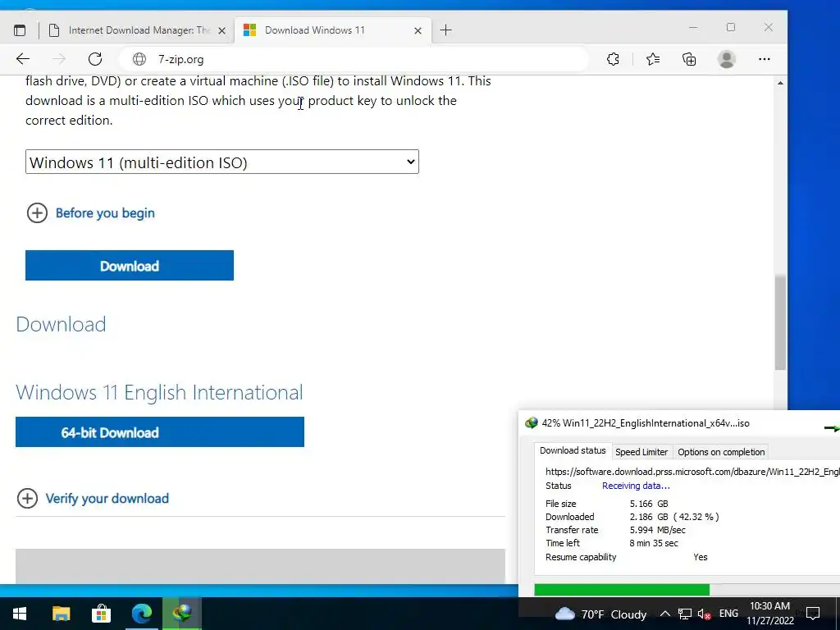View site information globe icon
The height and width of the screenshot is (630, 840).
coord(139,59)
